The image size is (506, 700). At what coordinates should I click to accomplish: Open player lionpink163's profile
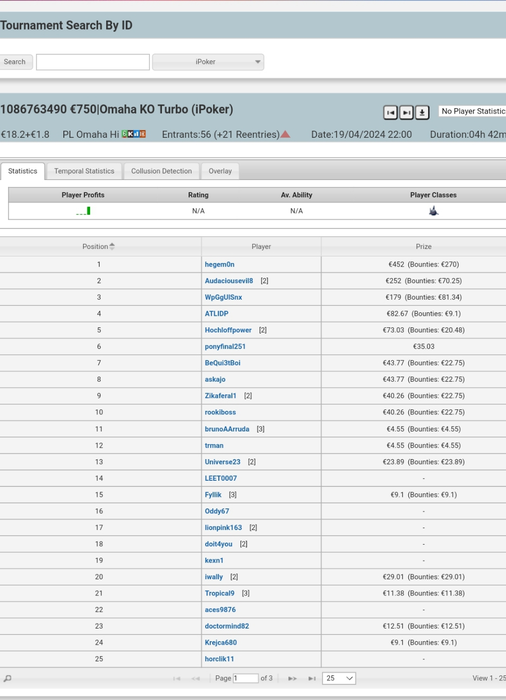click(x=223, y=528)
